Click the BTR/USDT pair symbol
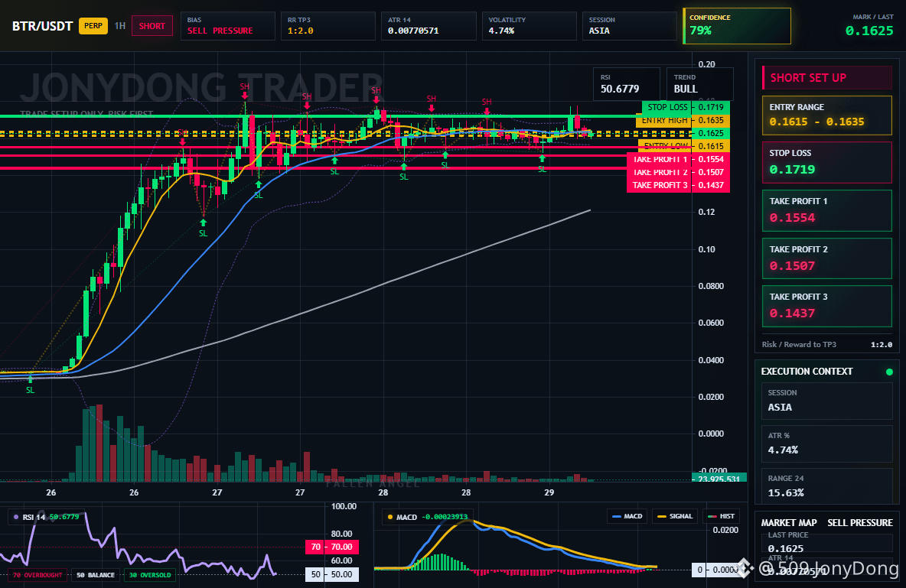The image size is (906, 588). 42,26
